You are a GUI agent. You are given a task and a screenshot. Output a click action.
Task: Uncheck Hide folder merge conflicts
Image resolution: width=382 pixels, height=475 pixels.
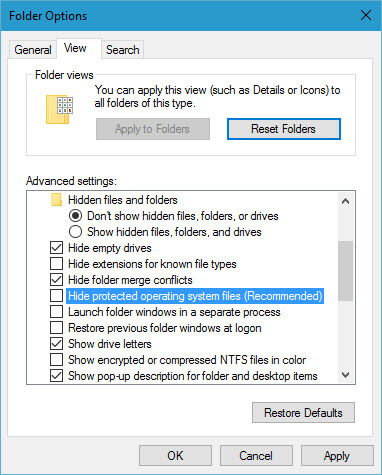[x=56, y=280]
